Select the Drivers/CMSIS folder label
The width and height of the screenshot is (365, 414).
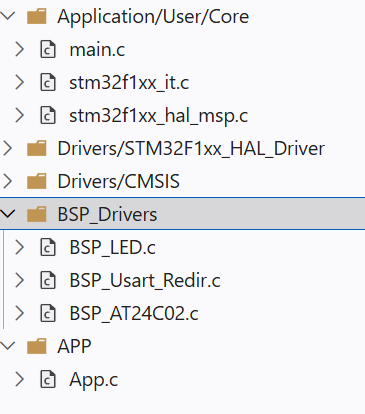coord(118,182)
